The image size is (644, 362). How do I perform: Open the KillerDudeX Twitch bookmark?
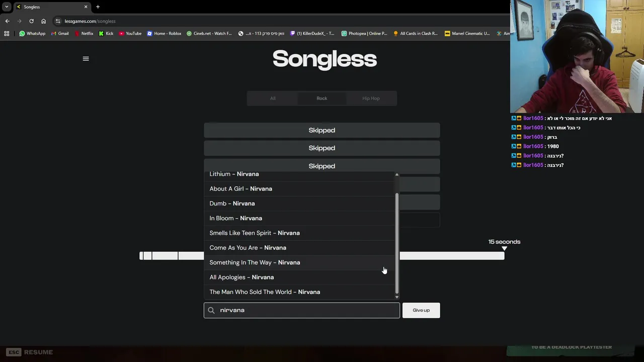312,34
